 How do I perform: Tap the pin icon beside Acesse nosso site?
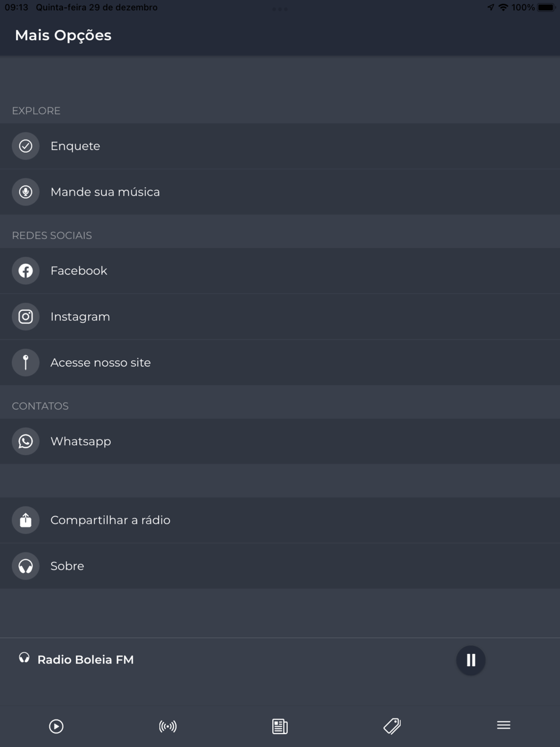coord(26,362)
